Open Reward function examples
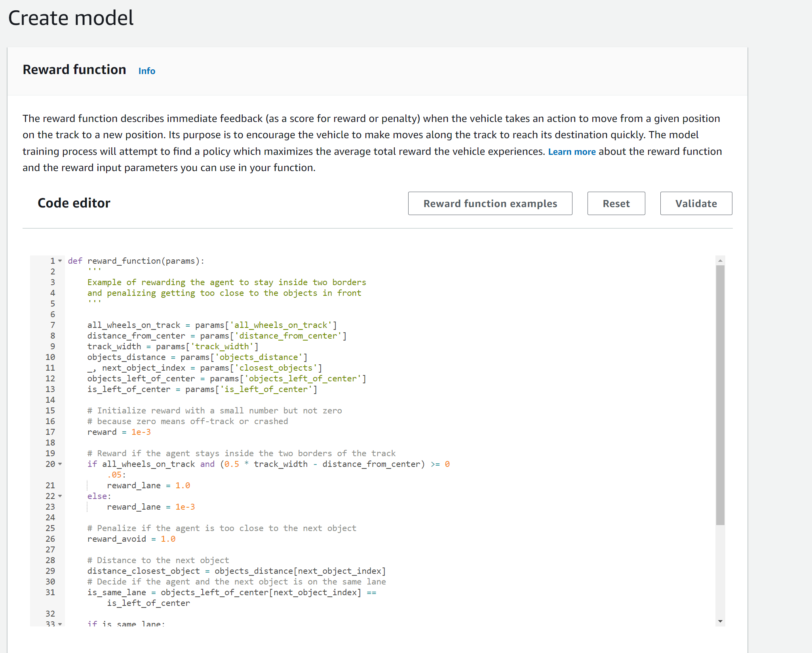 (x=490, y=204)
